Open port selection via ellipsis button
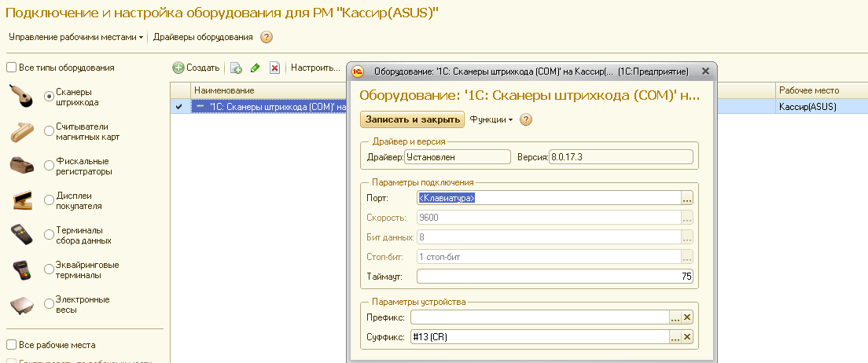Screen dimensions: 868x363 [x=687, y=198]
